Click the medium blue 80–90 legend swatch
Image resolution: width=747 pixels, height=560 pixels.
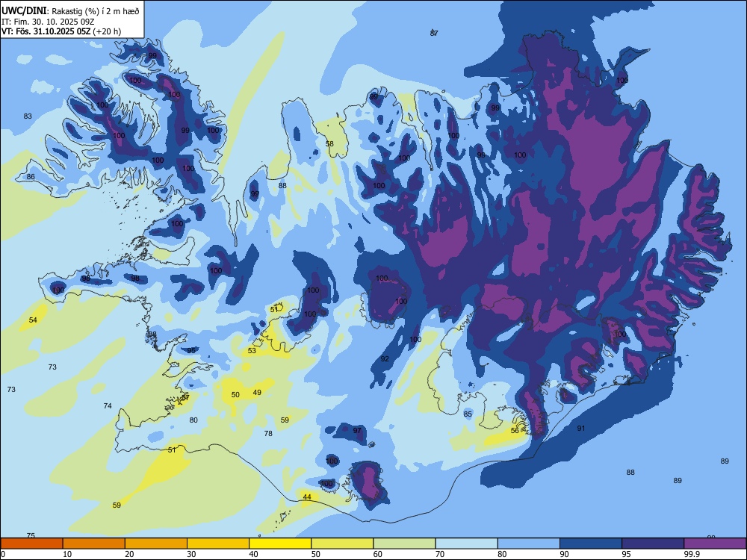click(x=529, y=544)
